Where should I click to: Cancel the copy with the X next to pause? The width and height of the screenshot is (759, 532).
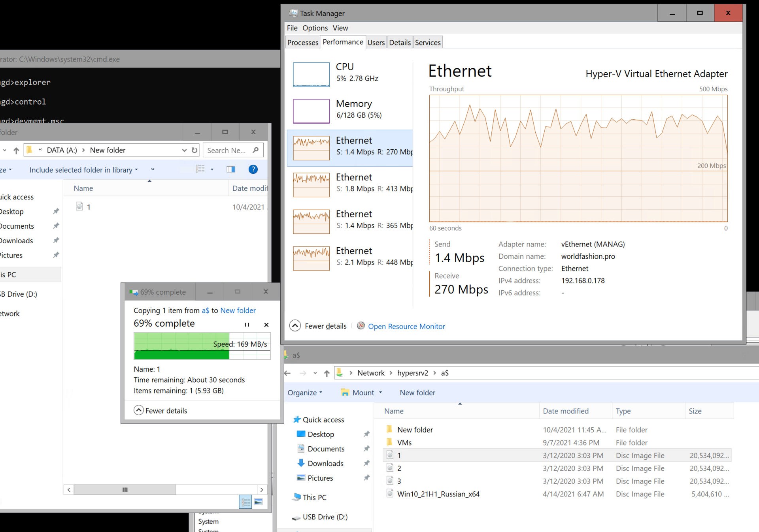coord(266,325)
